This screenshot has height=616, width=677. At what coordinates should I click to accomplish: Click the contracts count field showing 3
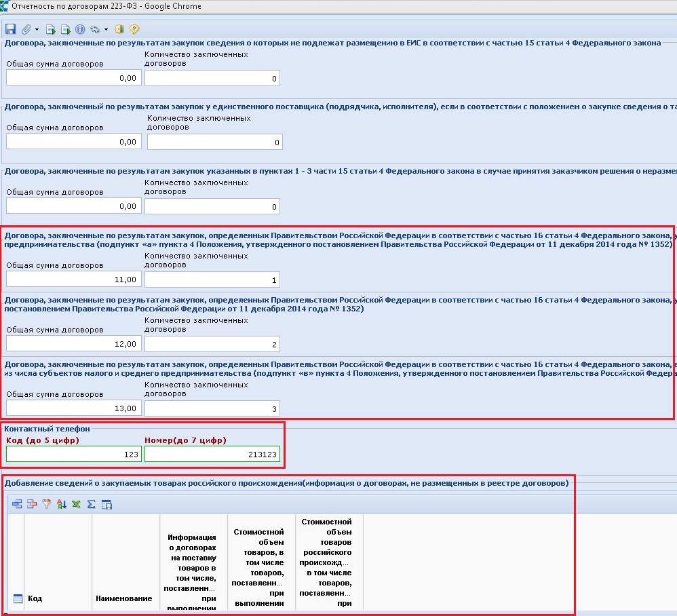coord(212,408)
